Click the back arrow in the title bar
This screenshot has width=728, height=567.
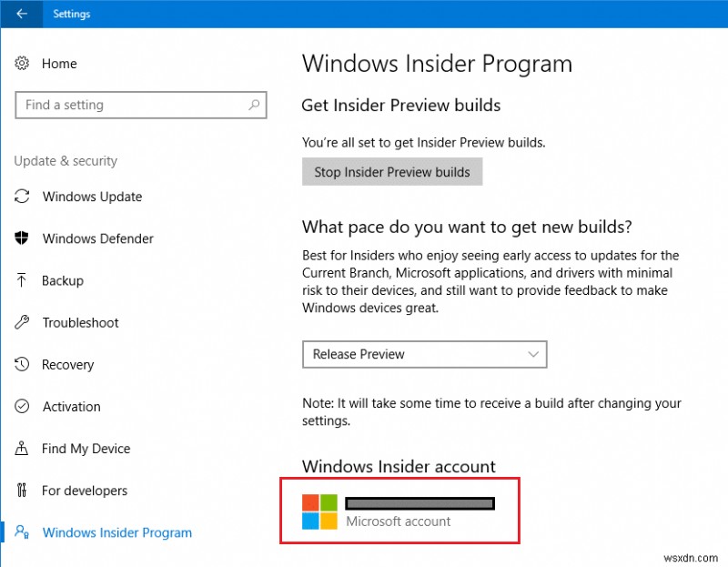coord(19,14)
